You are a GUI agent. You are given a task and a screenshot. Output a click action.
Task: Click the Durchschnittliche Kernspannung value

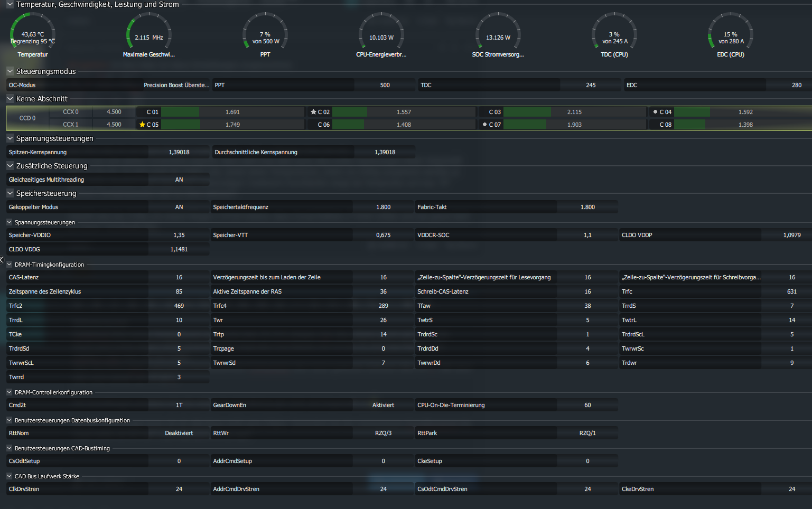tap(385, 152)
